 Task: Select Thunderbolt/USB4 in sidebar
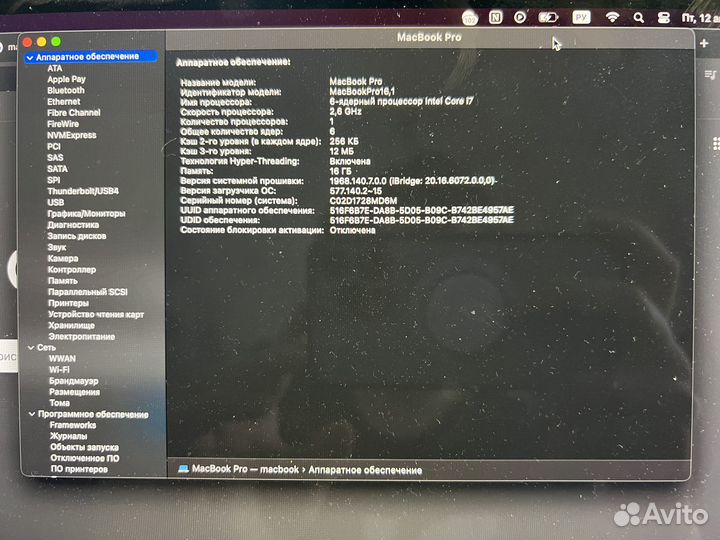tap(83, 191)
